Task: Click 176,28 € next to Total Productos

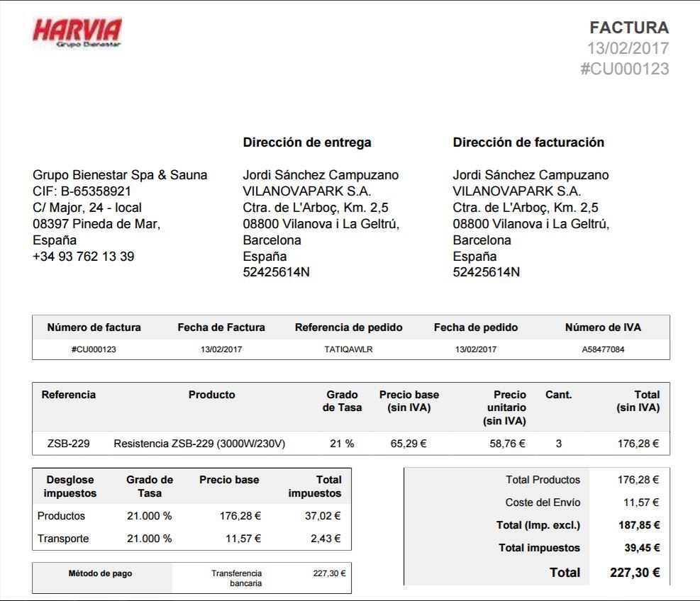Action: tap(638, 480)
